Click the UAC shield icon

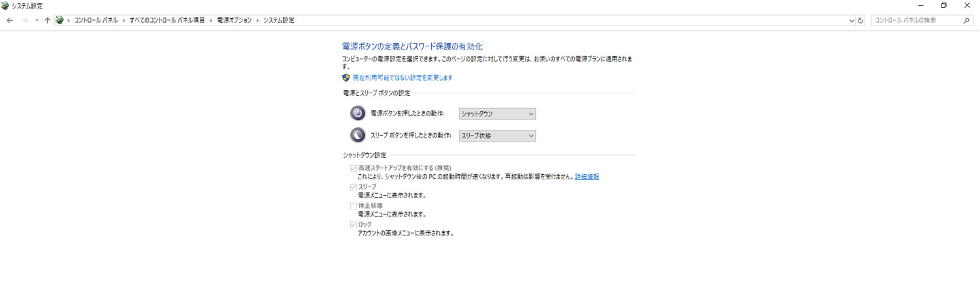346,78
